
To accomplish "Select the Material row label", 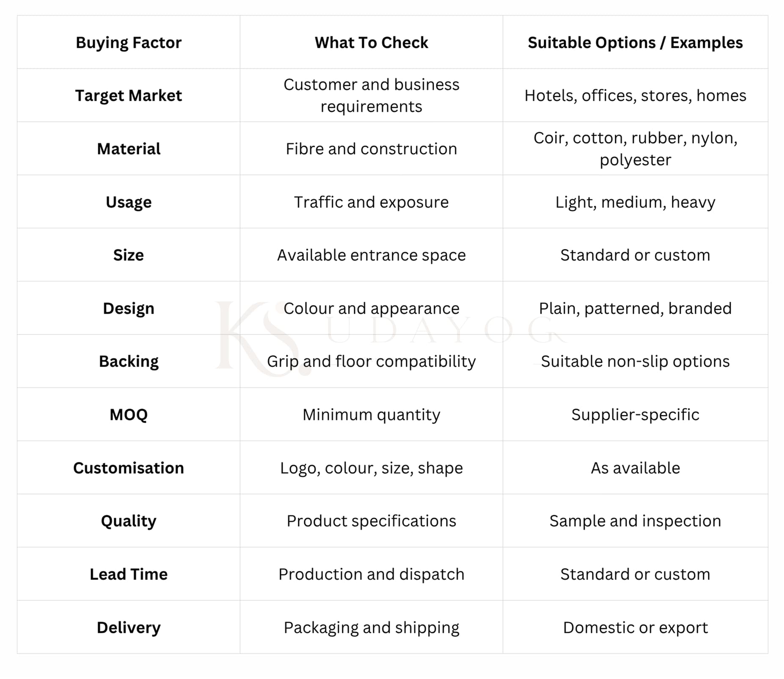I will coord(128,149).
